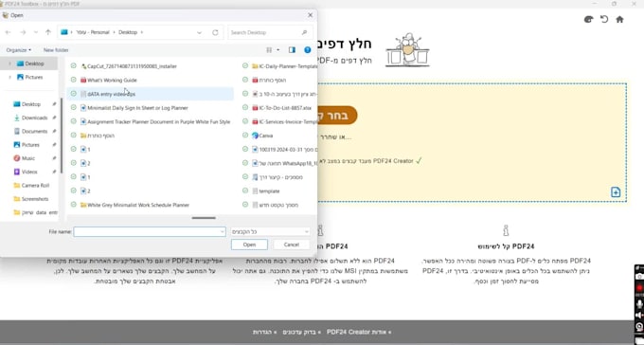Toggle sync status of CapCut installer
This screenshot has height=345, width=644.
point(74,66)
